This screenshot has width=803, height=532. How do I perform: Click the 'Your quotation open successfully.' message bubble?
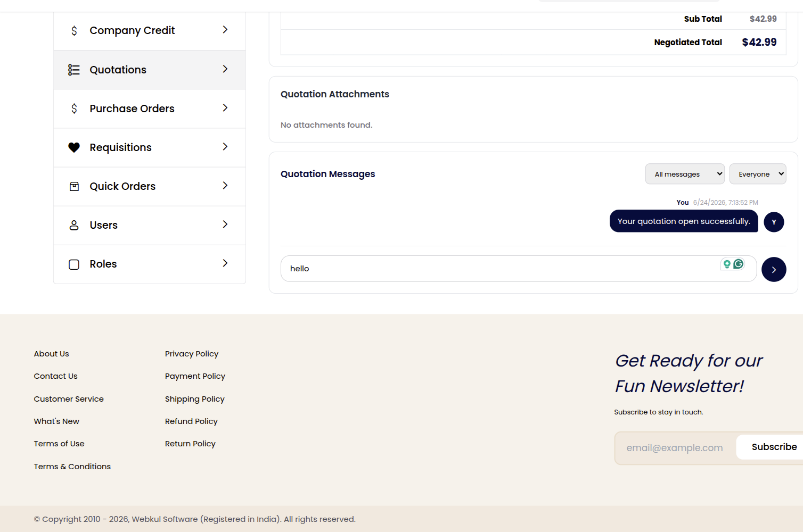(x=684, y=221)
